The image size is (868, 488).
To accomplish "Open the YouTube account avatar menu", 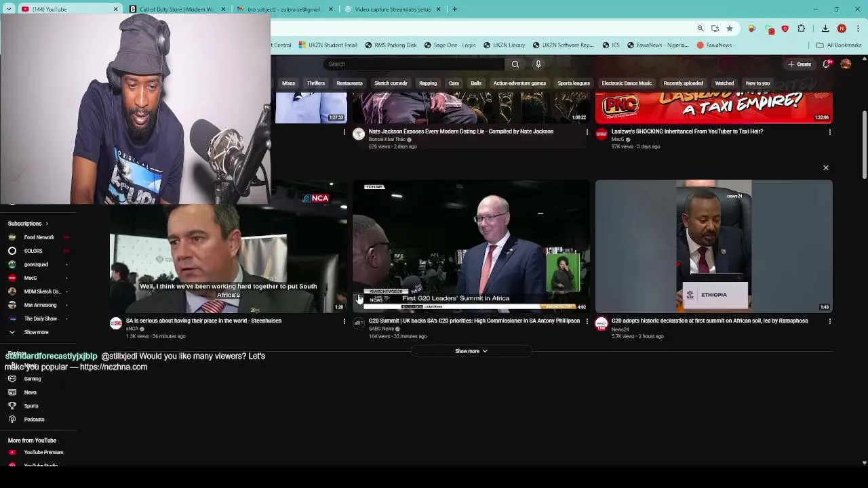I will click(x=846, y=64).
